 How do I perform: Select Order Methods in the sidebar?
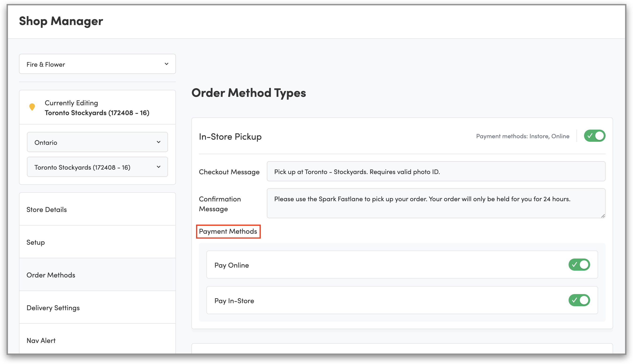[x=51, y=275]
